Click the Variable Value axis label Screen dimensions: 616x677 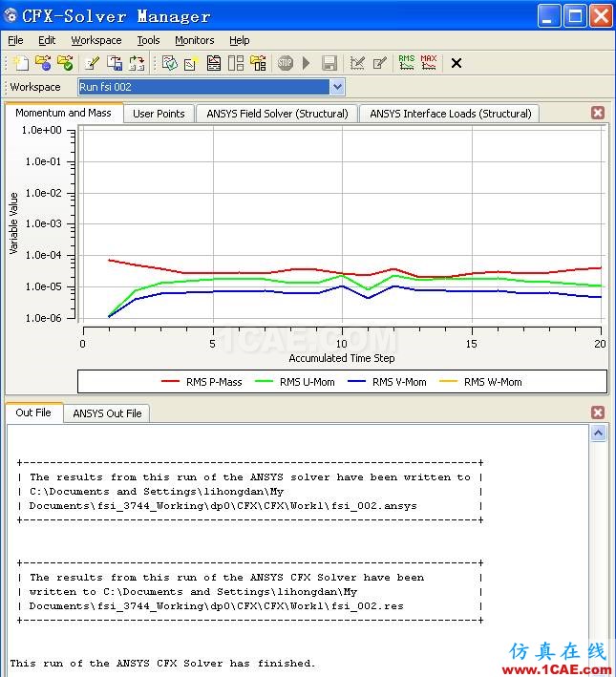pyautogui.click(x=13, y=223)
